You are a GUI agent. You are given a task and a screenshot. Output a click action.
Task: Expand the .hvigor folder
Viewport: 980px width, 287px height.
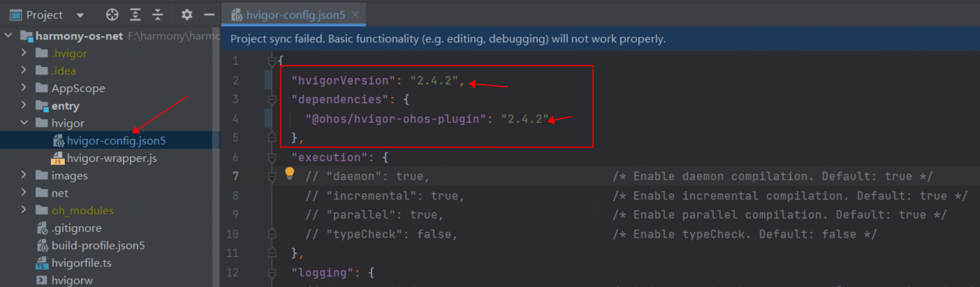click(x=23, y=53)
